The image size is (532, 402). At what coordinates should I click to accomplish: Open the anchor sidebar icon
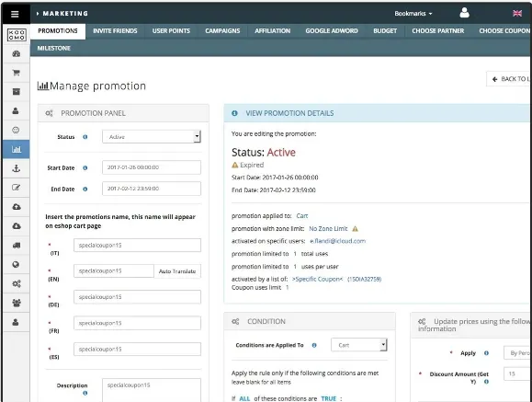16,168
